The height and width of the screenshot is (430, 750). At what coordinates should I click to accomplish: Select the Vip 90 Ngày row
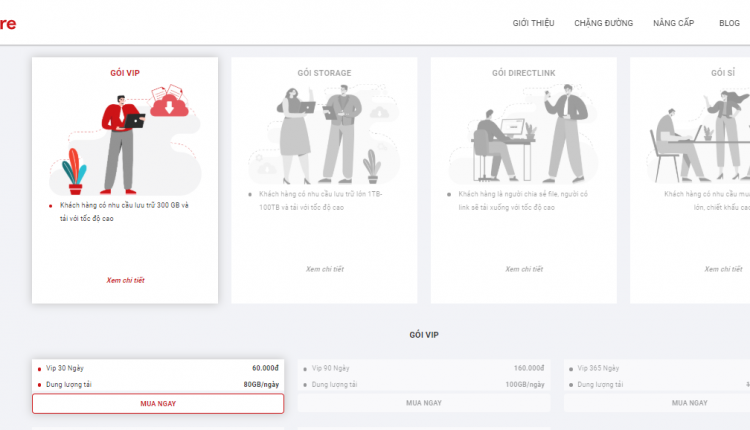(424, 368)
